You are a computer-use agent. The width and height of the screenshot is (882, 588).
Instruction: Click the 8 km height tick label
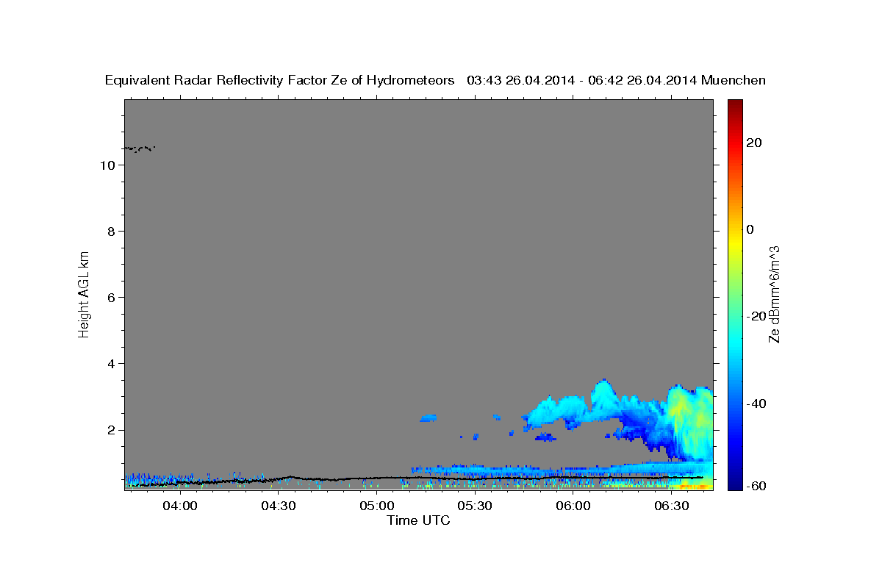111,232
